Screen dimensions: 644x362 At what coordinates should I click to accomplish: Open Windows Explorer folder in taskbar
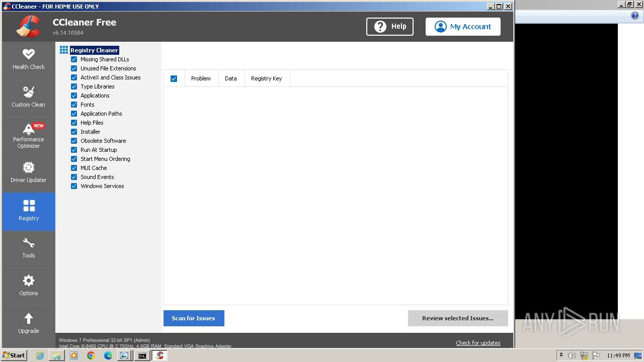(x=57, y=355)
